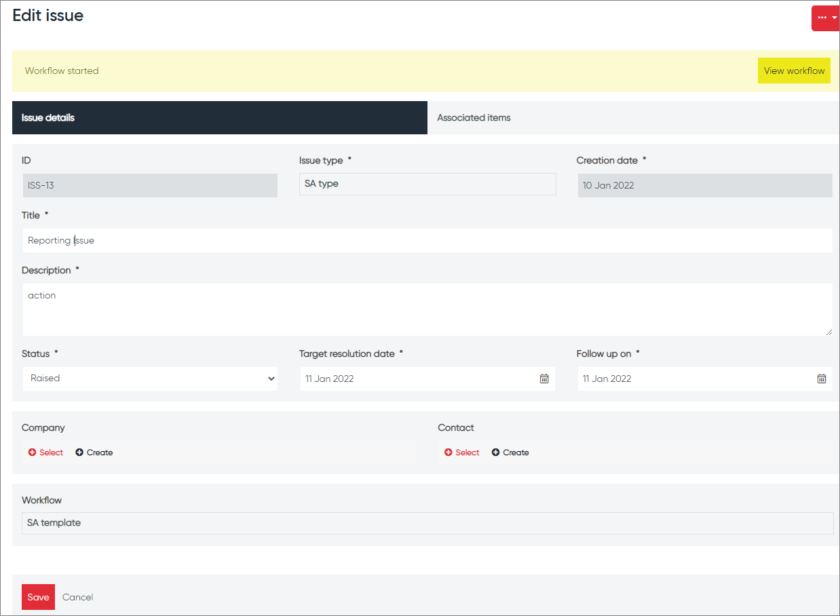This screenshot has height=616, width=840.
Task: Click the resize handle of Description box
Action: (x=828, y=332)
